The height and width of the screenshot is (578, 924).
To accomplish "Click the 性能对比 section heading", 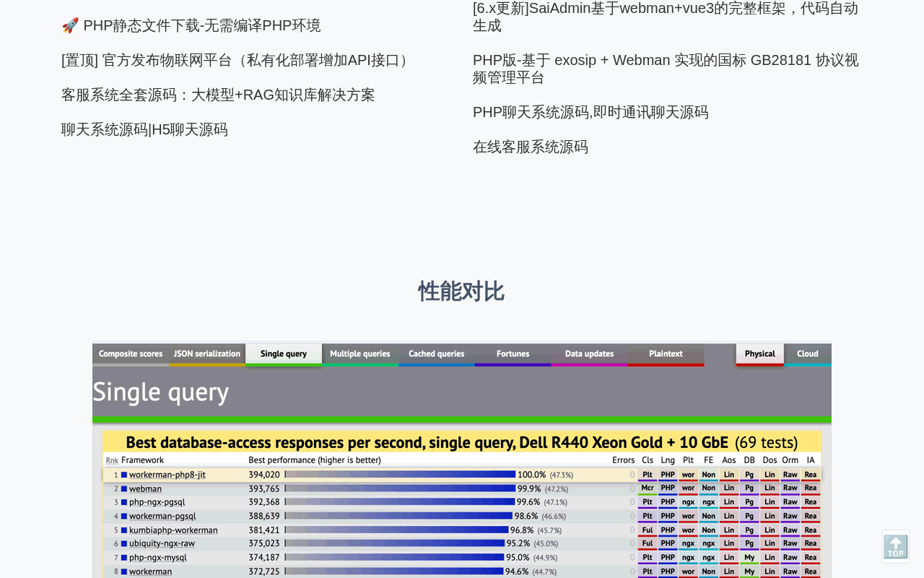I will (461, 291).
